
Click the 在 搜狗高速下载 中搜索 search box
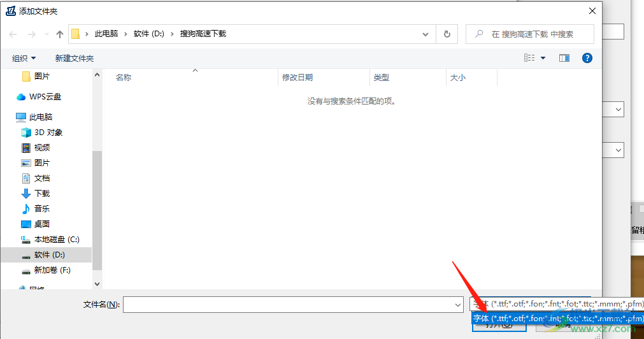coord(530,34)
